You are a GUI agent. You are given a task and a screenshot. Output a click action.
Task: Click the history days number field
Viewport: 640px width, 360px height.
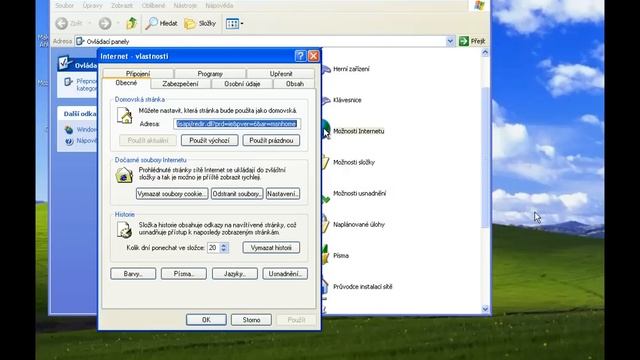213,248
